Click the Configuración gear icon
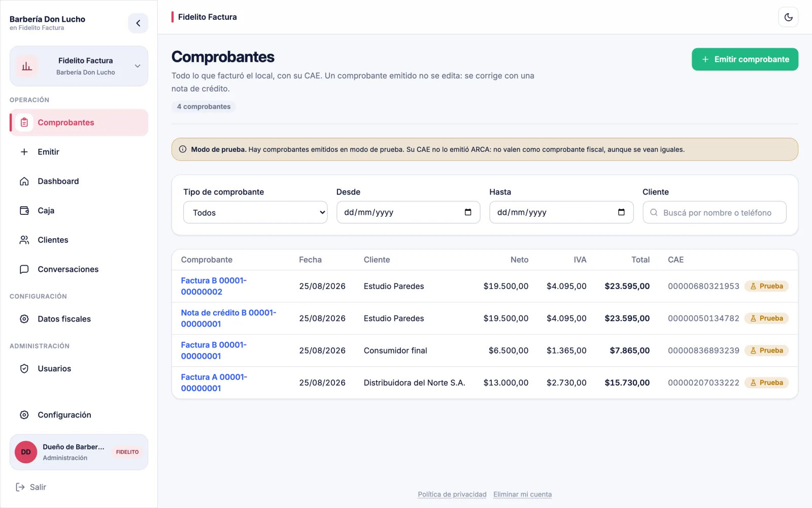Image resolution: width=812 pixels, height=508 pixels. tap(24, 415)
